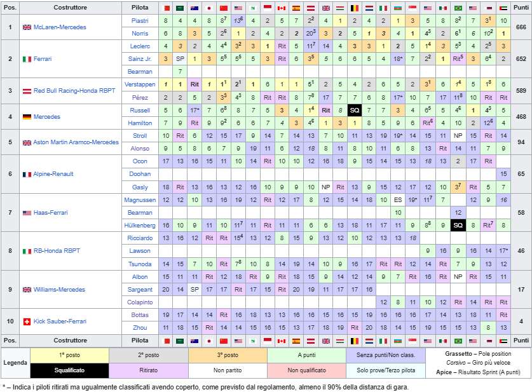Open the Alonso driver link
Image resolution: width=532 pixels, height=392 pixels.
(x=140, y=149)
